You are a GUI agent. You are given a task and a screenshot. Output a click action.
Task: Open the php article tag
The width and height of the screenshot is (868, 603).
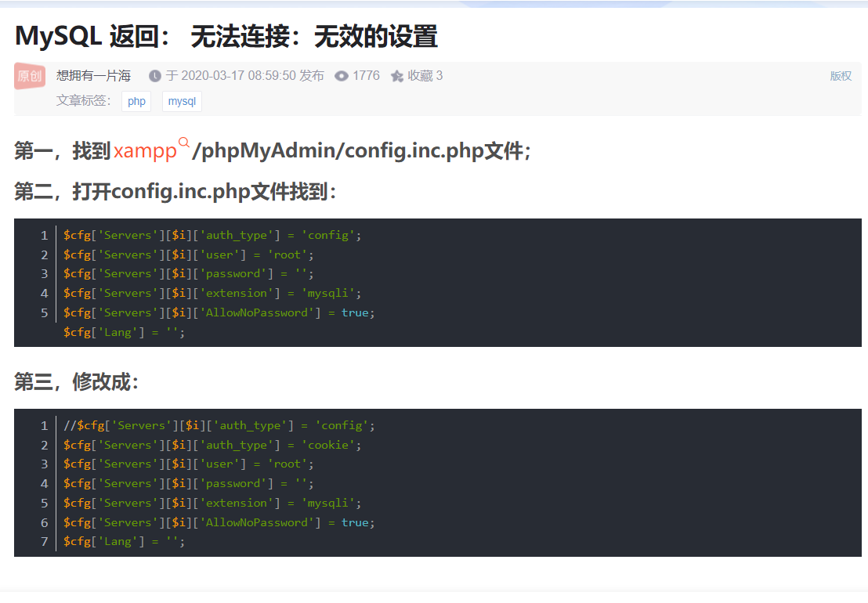coord(136,101)
